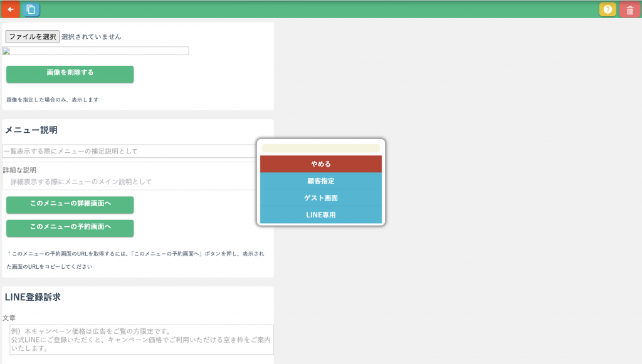Select ゲスト画面 in the popup menu
This screenshot has width=642, height=364.
(321, 198)
